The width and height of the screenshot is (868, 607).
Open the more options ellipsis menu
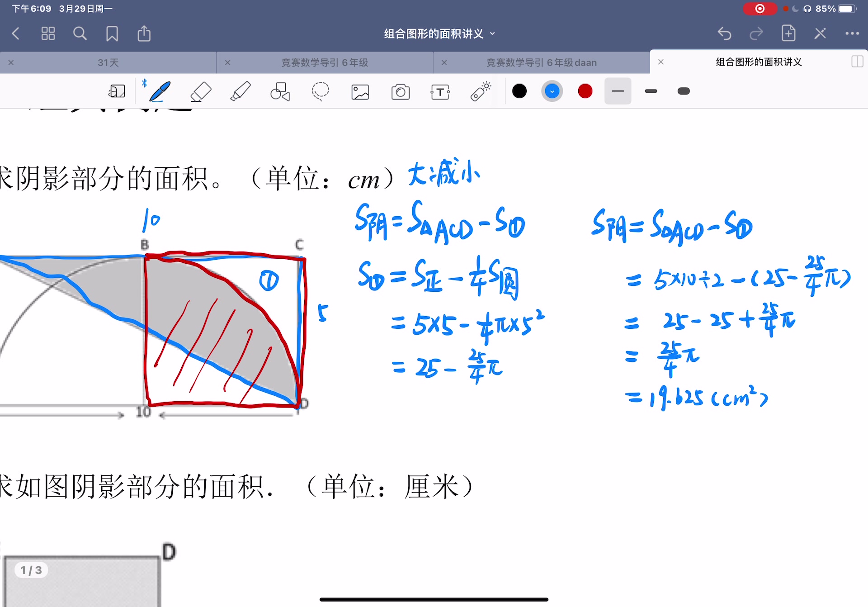coord(852,33)
